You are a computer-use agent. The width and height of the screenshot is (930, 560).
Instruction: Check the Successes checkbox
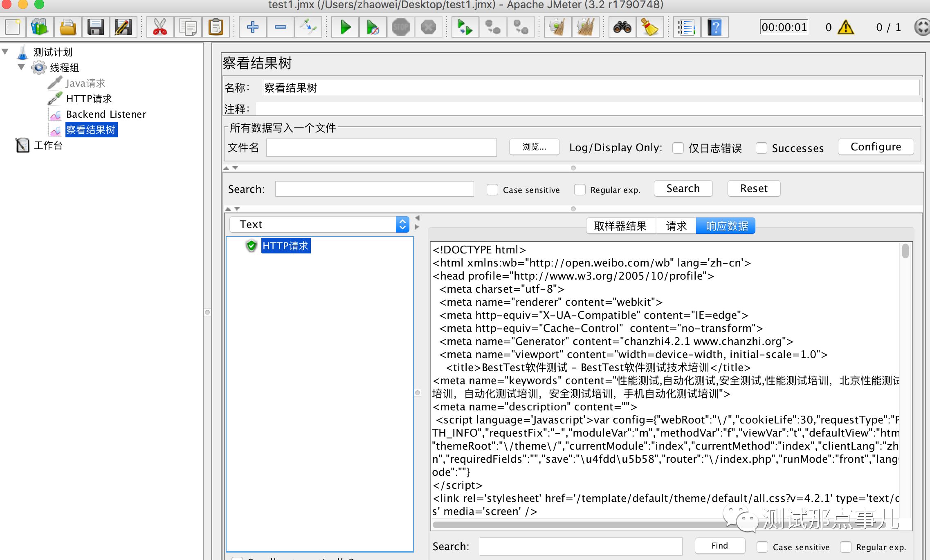[761, 148]
